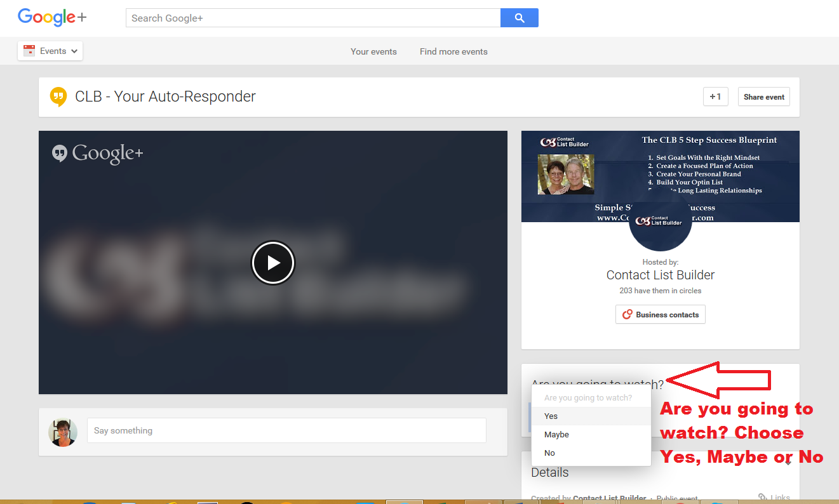
Task: Click the Hangouts icon in the video corner
Action: pos(60,153)
